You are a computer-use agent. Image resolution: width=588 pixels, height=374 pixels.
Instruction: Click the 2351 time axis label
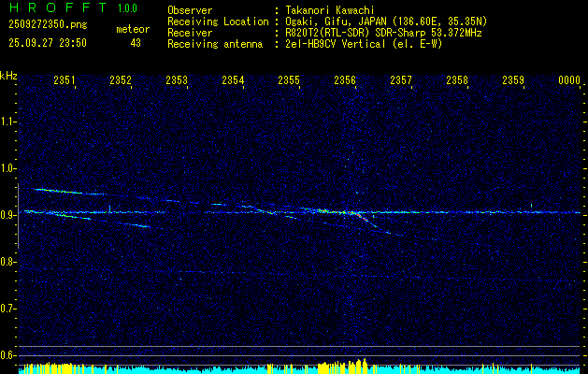pos(65,79)
